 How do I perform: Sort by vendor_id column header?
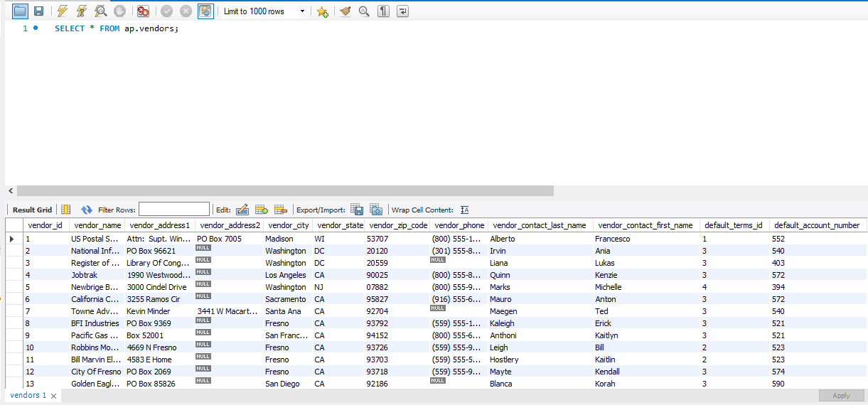pos(45,225)
